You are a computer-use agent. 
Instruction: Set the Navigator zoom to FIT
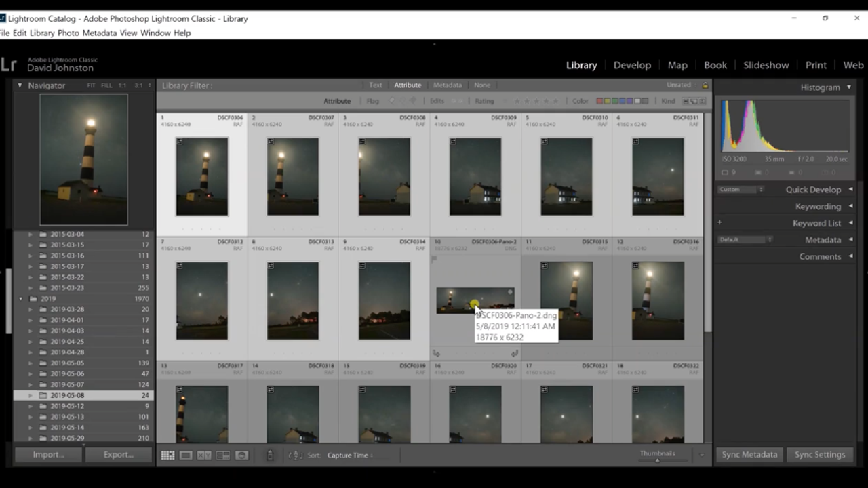click(x=91, y=86)
